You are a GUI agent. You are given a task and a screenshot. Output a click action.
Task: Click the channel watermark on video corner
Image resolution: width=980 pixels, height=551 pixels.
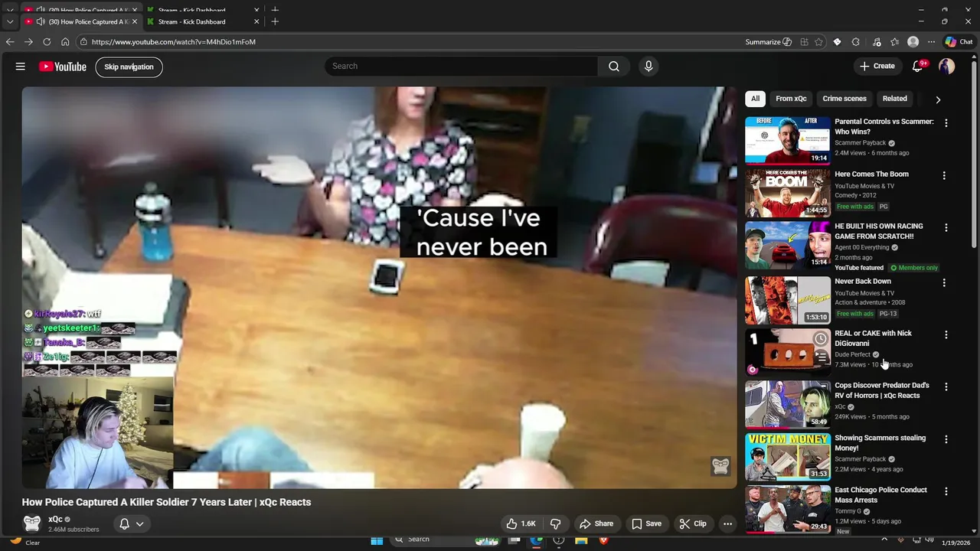point(720,466)
